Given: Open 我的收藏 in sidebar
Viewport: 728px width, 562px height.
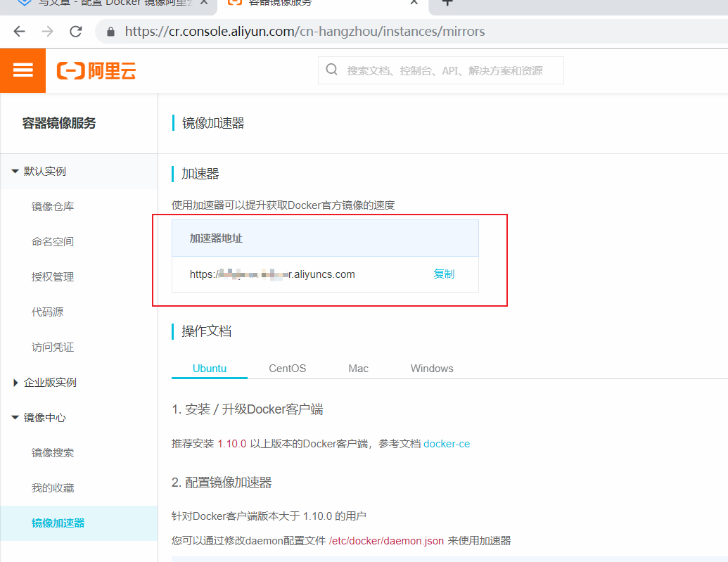Looking at the screenshot, I should [53, 488].
